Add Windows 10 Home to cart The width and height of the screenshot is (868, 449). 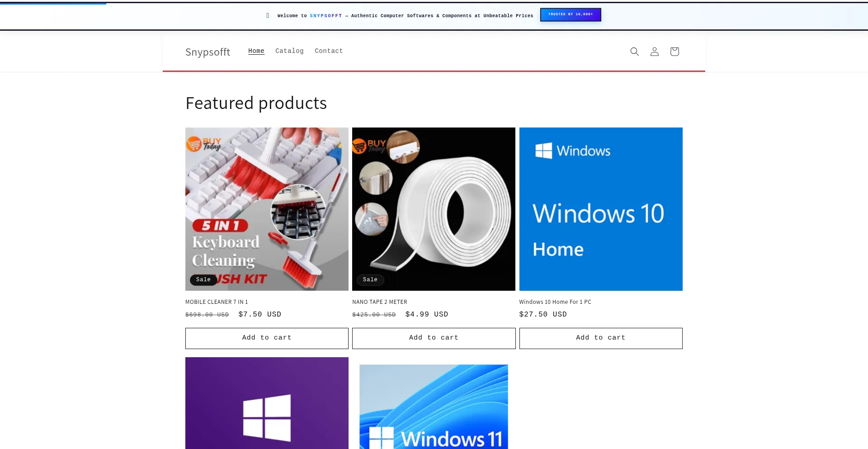[x=600, y=338]
